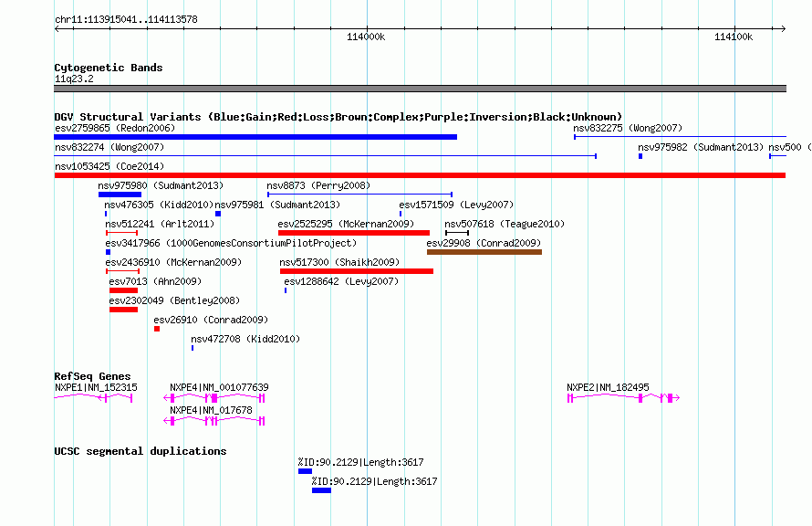Screen dimensions: 812x526
Task: Click esv1288642 (Levy2007) label
Action: (x=341, y=281)
